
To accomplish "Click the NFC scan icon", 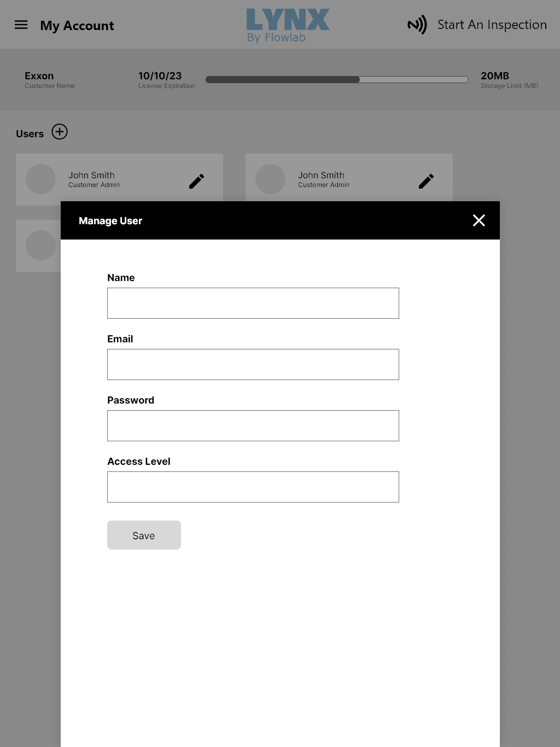I will coord(417,25).
